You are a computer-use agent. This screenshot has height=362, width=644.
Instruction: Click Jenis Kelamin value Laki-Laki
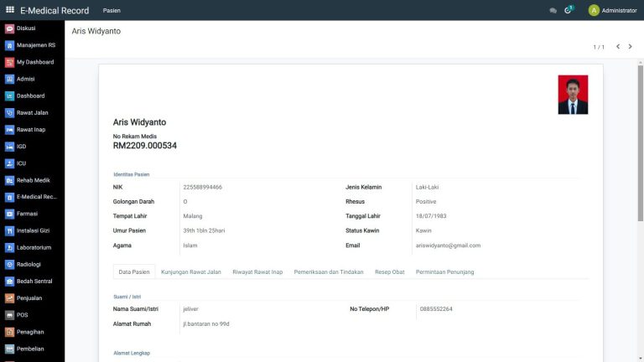[427, 187]
